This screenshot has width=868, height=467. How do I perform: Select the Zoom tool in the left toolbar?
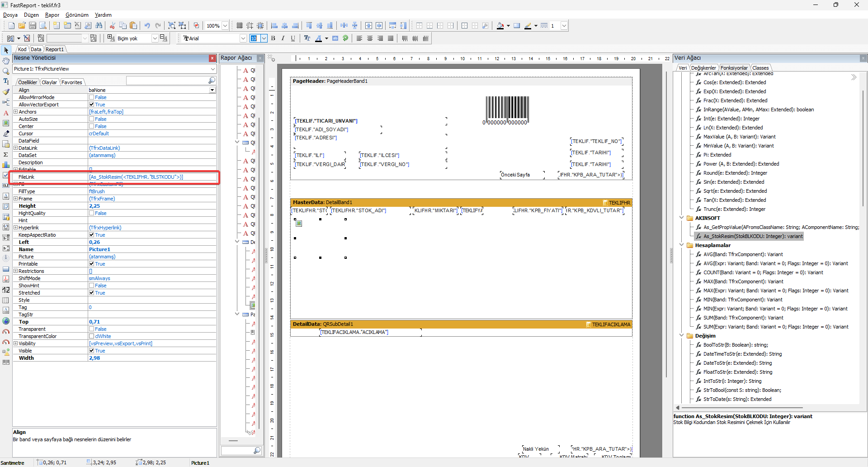(6, 71)
